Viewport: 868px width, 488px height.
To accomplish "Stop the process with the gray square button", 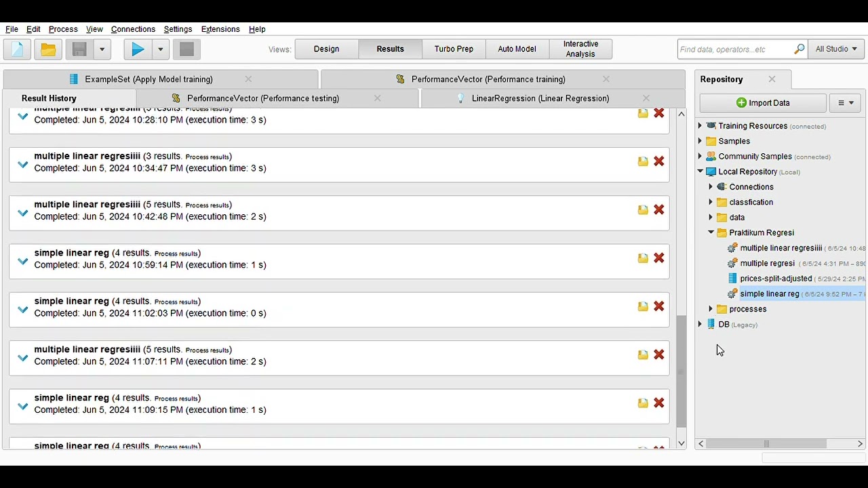I will (x=186, y=49).
